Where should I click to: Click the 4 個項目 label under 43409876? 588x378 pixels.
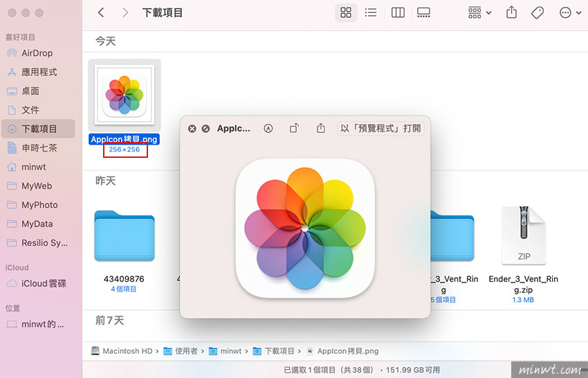pos(123,289)
